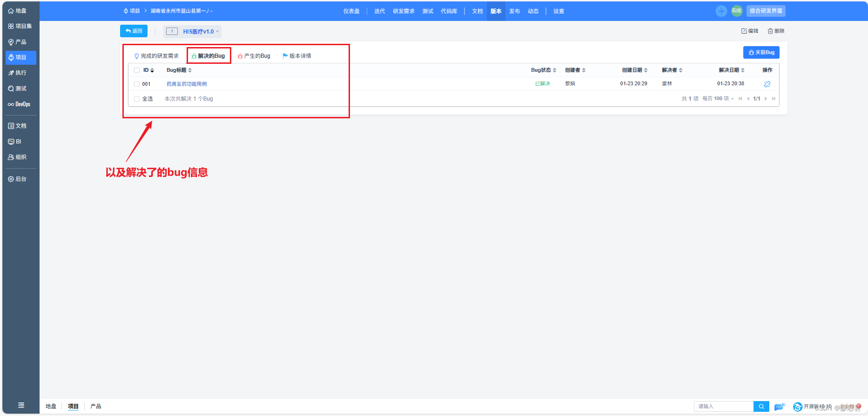868x416 pixels.
Task: Tick the header select-all checkbox beside ID
Action: coord(137,70)
